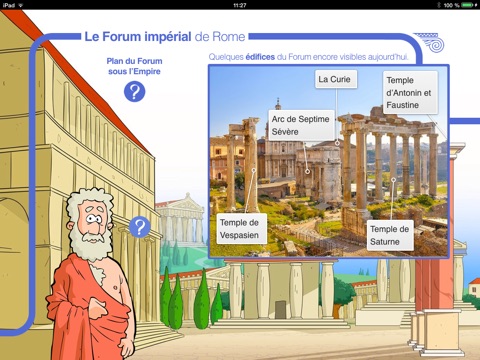The height and width of the screenshot is (360, 480).
Task: Tap the question mark beside the old man
Action: pyautogui.click(x=140, y=227)
